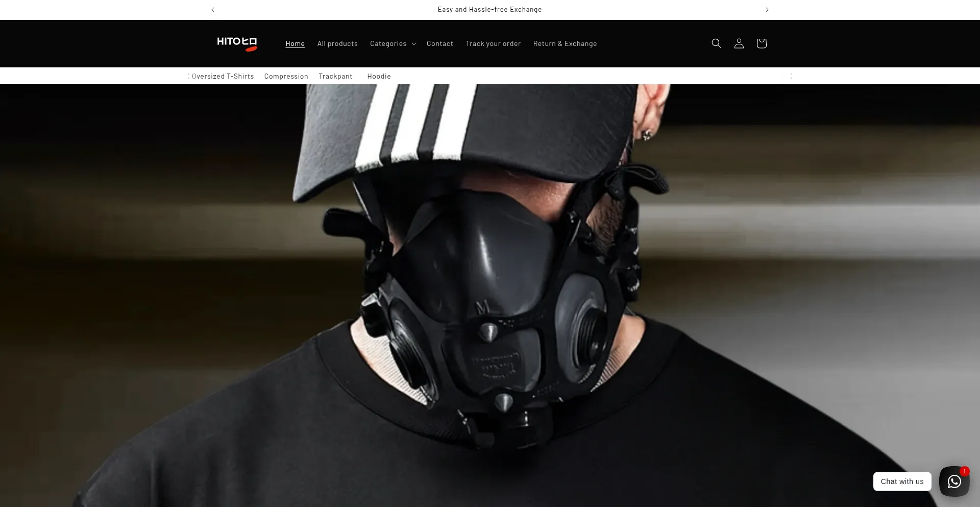Viewport: 980px width, 507px height.
Task: Open the shopping cart icon
Action: pos(761,43)
